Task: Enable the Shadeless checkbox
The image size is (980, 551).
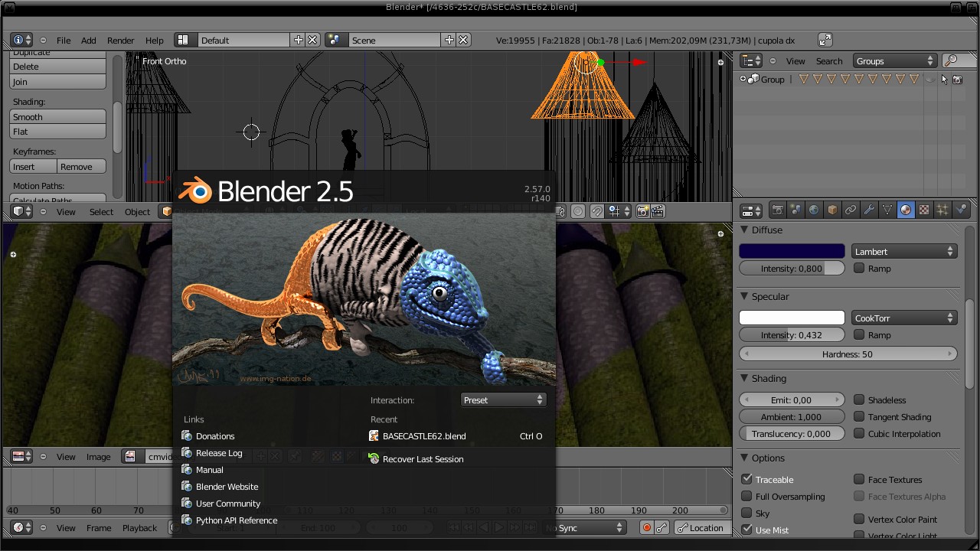Action: (x=859, y=399)
